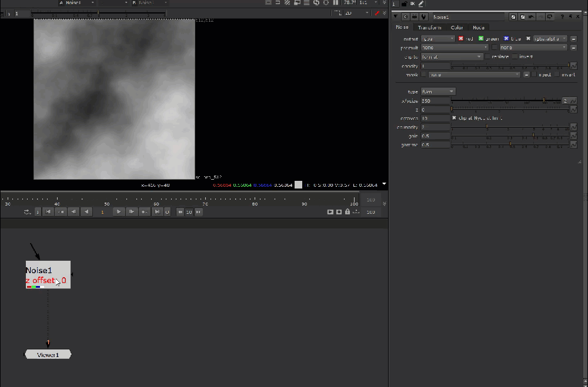Click the Noise1 help question mark

(562, 17)
